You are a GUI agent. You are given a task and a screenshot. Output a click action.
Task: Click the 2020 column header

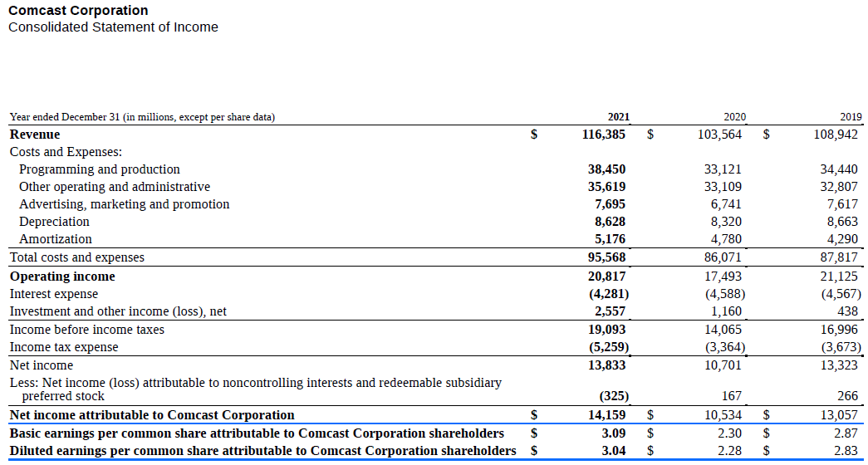734,117
